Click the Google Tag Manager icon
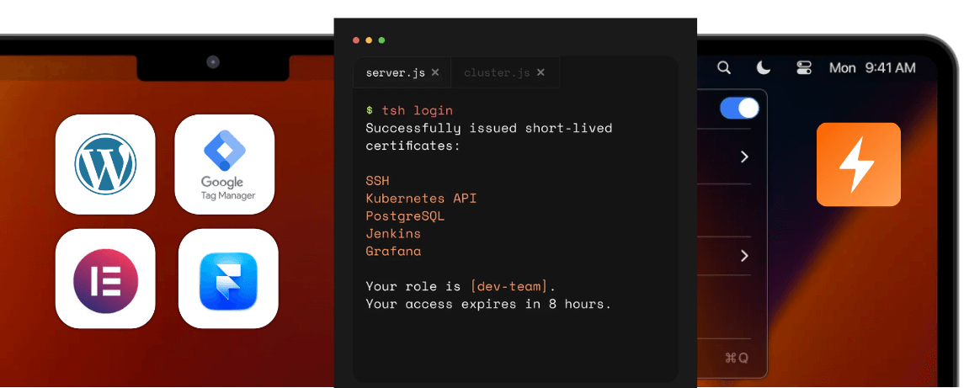The height and width of the screenshot is (388, 980). click(224, 164)
